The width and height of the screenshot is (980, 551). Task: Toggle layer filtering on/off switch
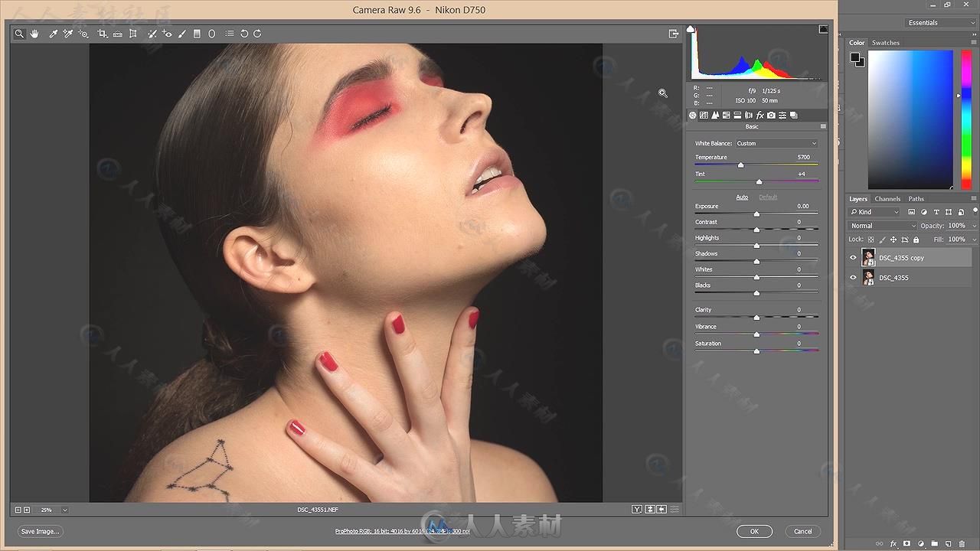coord(975,211)
